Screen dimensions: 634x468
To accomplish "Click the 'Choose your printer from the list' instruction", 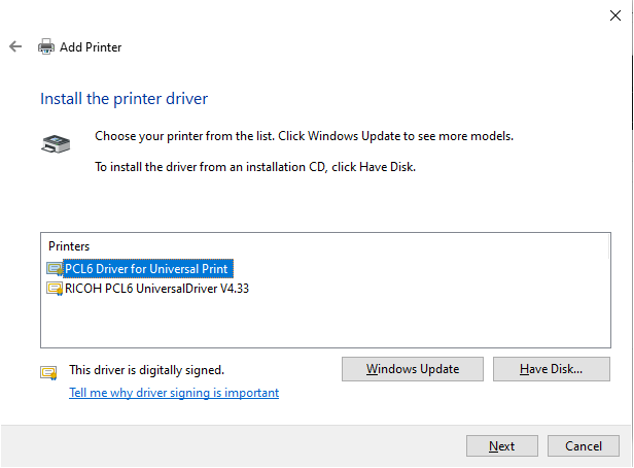I will coord(304,136).
